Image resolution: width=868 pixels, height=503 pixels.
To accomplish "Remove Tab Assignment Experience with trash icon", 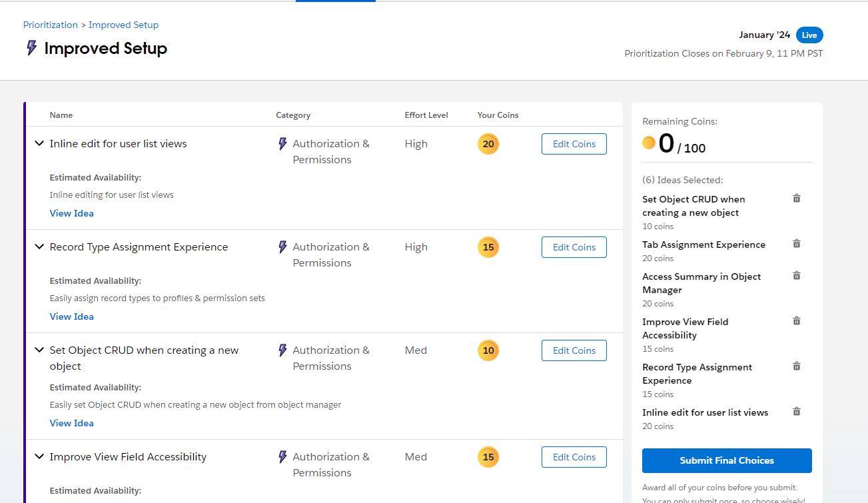I will pyautogui.click(x=796, y=244).
